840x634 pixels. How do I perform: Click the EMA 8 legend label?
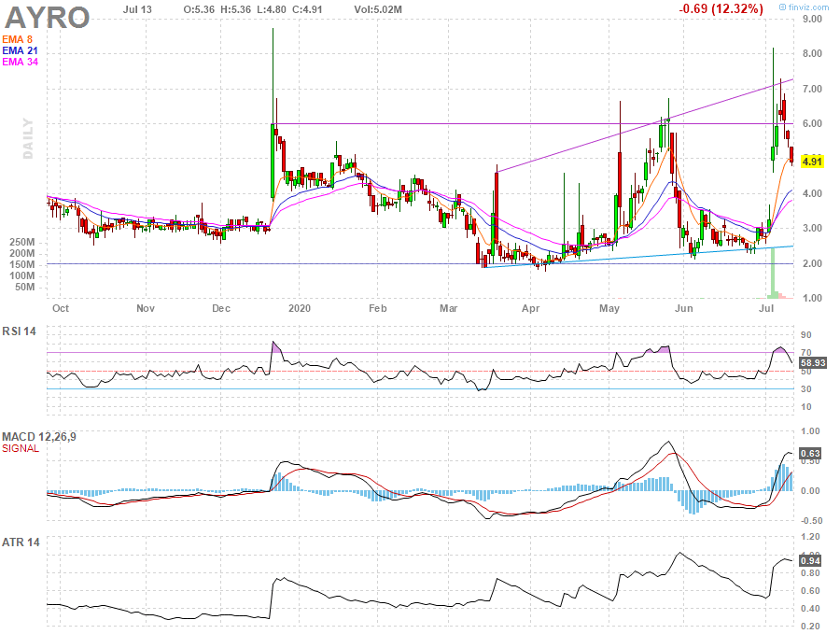pos(17,39)
